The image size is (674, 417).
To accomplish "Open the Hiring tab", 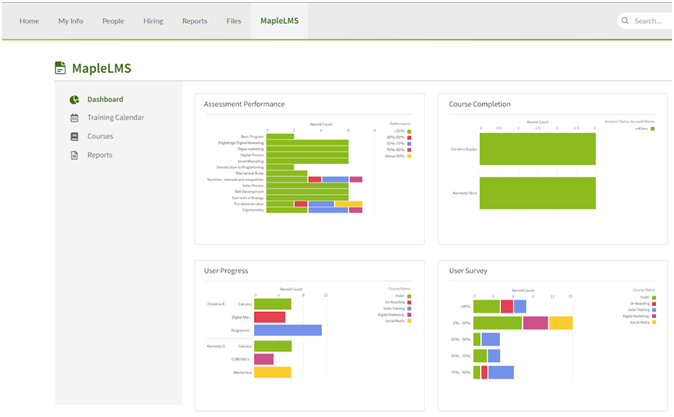I will coord(153,21).
